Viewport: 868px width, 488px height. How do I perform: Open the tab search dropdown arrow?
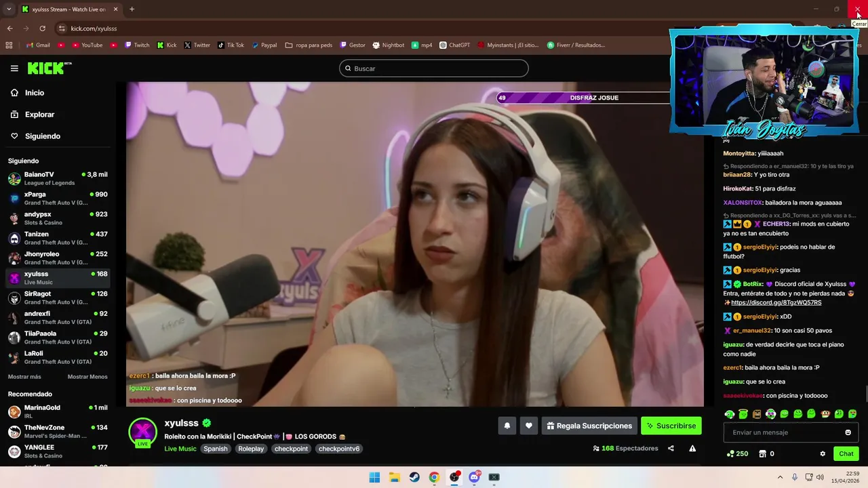(9, 9)
